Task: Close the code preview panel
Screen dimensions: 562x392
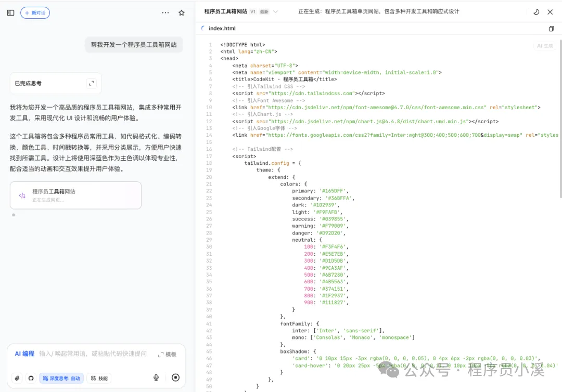Action: (x=550, y=12)
